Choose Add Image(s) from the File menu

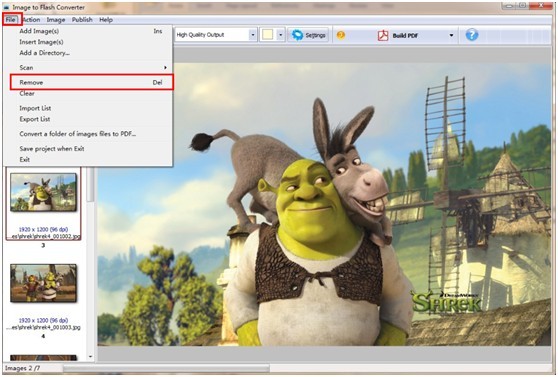(88, 31)
